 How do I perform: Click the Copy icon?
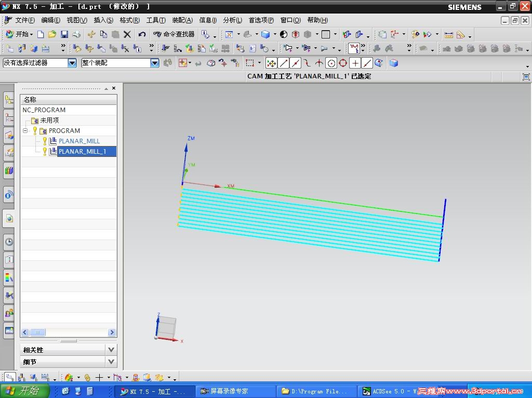103,34
